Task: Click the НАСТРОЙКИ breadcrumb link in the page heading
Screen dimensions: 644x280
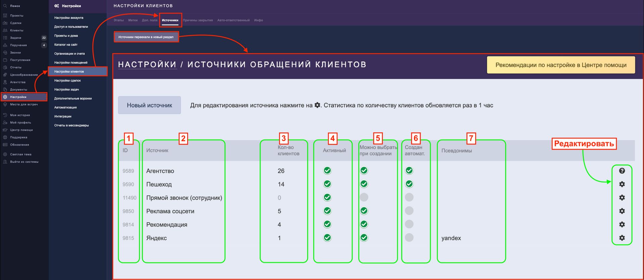Action: coord(147,64)
